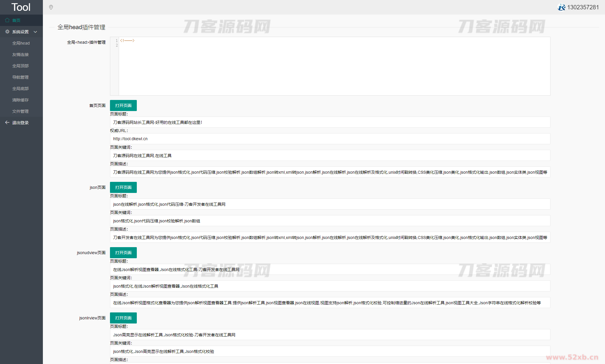Click the home icon in sidebar
This screenshot has width=605, height=364.
tap(7, 20)
